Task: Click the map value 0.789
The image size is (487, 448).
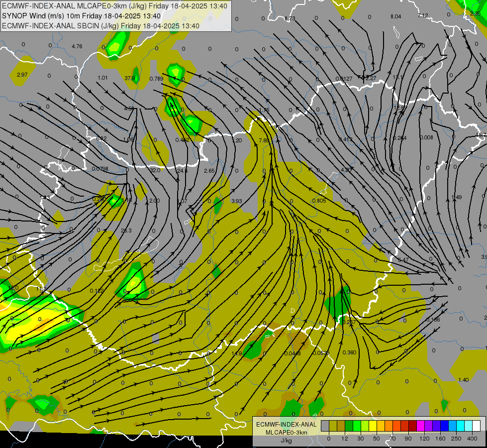Action: 156,79
